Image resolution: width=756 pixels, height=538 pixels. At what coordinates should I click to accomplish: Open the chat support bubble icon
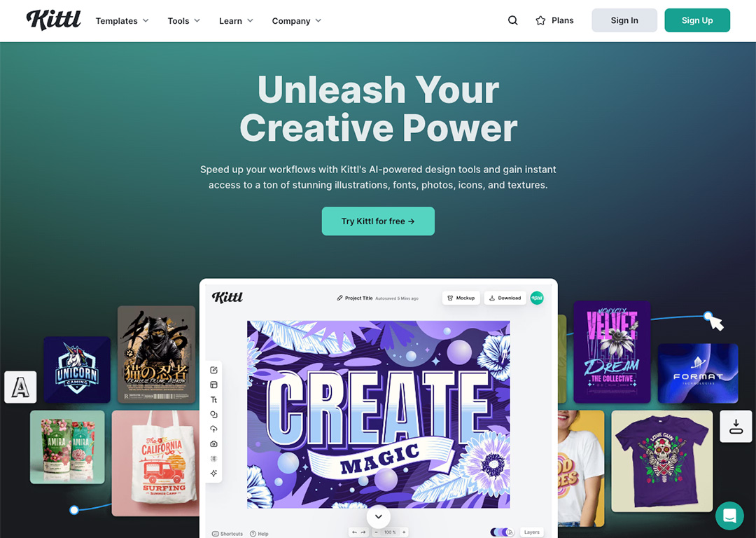point(729,516)
